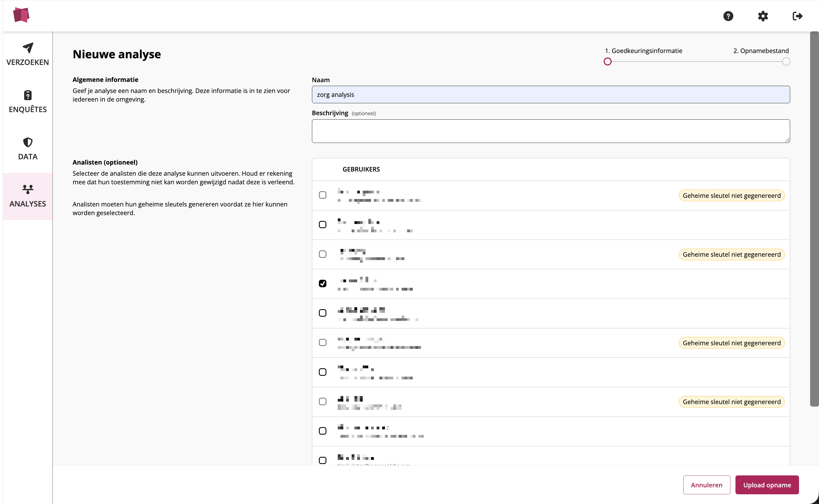The height and width of the screenshot is (504, 819).
Task: Select the Analyses sidebar icon
Action: 28,190
